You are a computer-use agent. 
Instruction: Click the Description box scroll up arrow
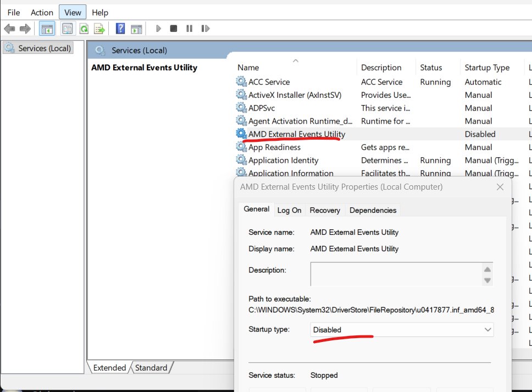tap(487, 269)
